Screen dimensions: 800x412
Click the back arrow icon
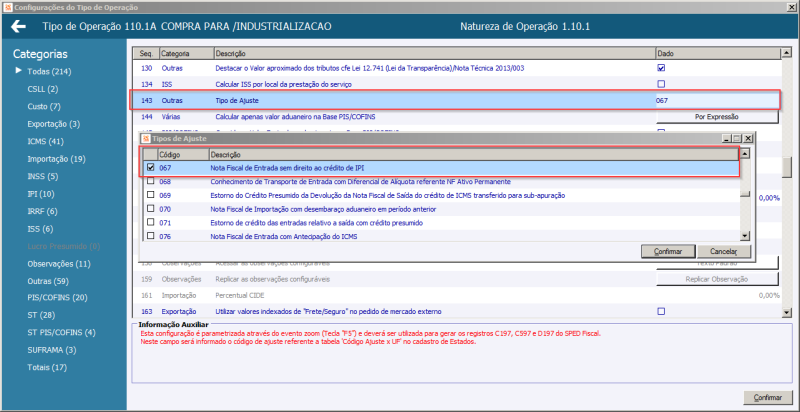[18, 27]
